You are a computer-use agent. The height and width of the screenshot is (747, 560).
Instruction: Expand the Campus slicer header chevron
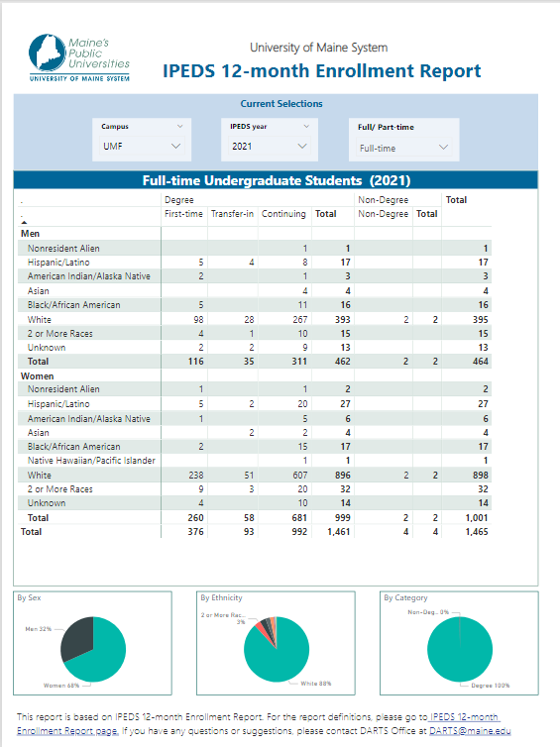(x=179, y=126)
